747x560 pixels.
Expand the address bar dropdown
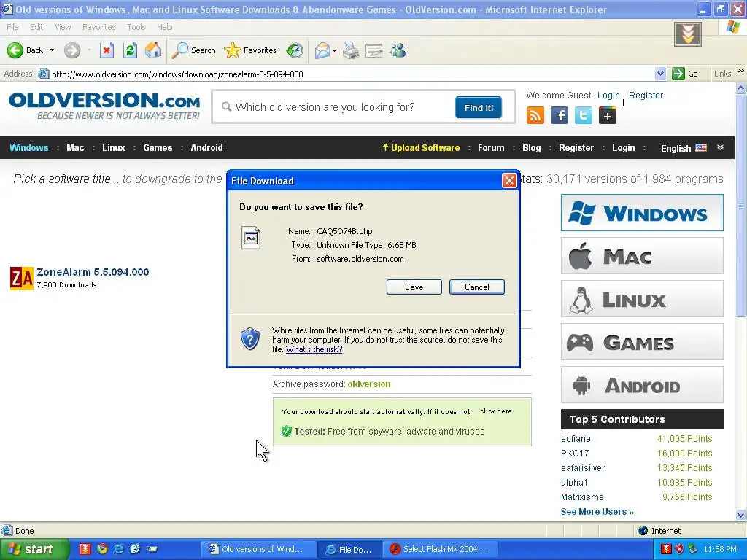pos(660,74)
